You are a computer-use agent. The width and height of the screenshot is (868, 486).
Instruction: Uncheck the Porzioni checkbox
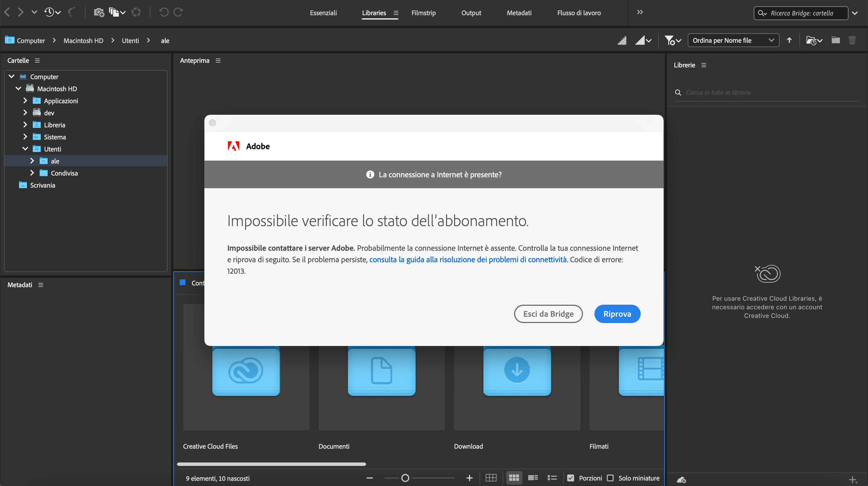point(570,478)
